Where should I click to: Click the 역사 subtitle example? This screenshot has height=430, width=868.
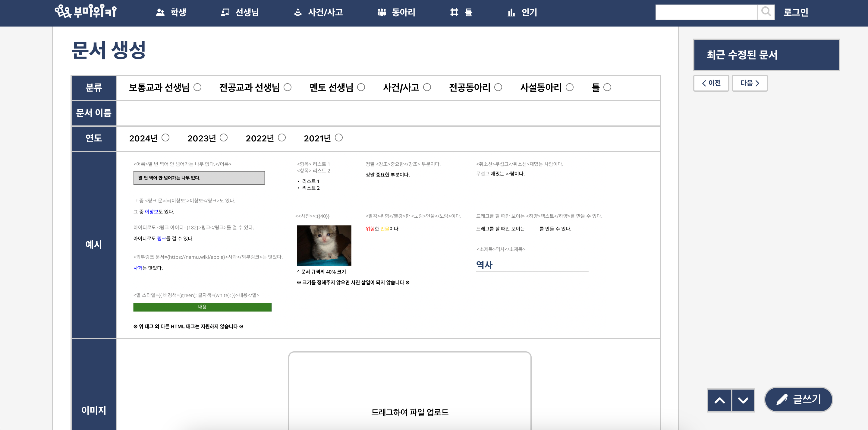484,265
